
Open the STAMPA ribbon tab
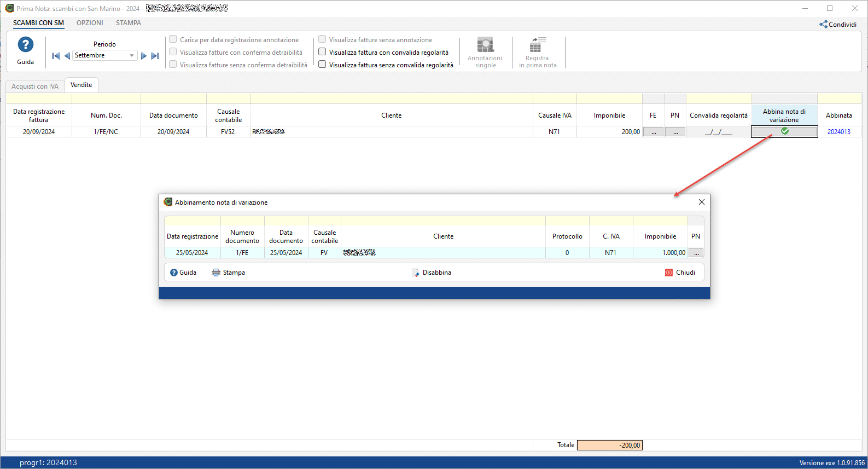coord(129,23)
